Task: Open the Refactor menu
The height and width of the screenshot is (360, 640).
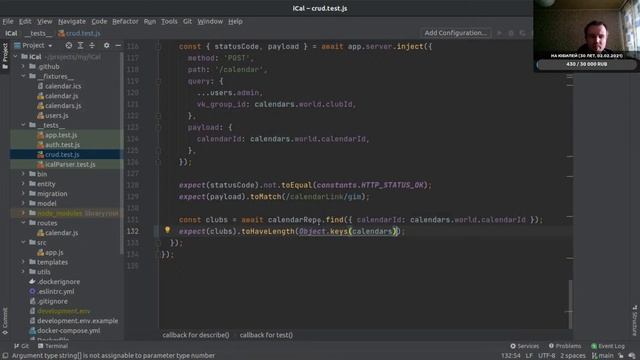Action: tap(125, 21)
